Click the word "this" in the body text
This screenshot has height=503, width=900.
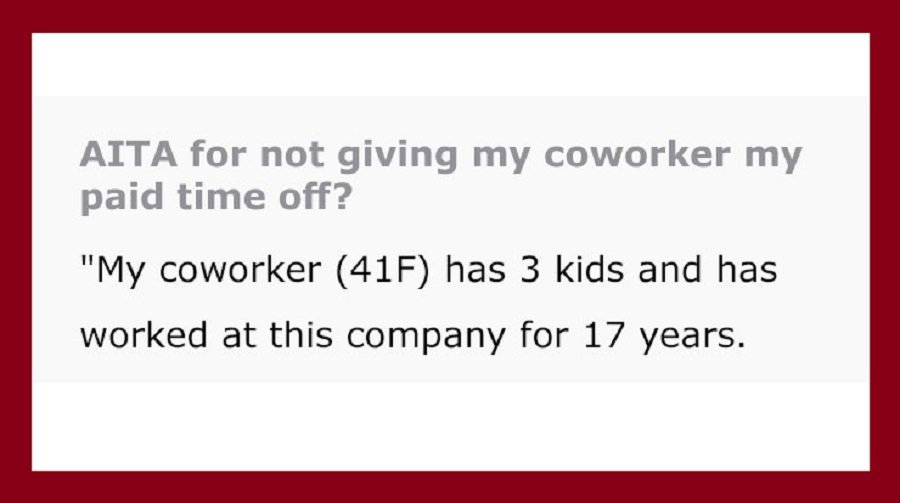tap(301, 334)
